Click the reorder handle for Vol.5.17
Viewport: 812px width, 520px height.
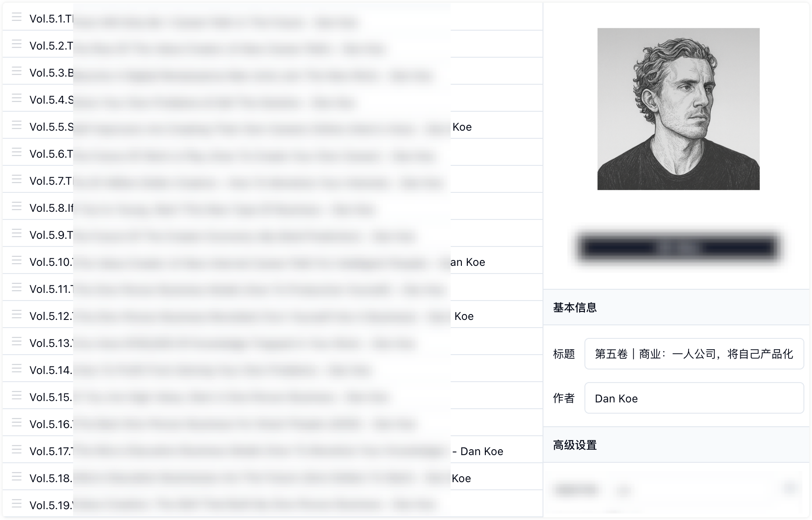click(17, 450)
